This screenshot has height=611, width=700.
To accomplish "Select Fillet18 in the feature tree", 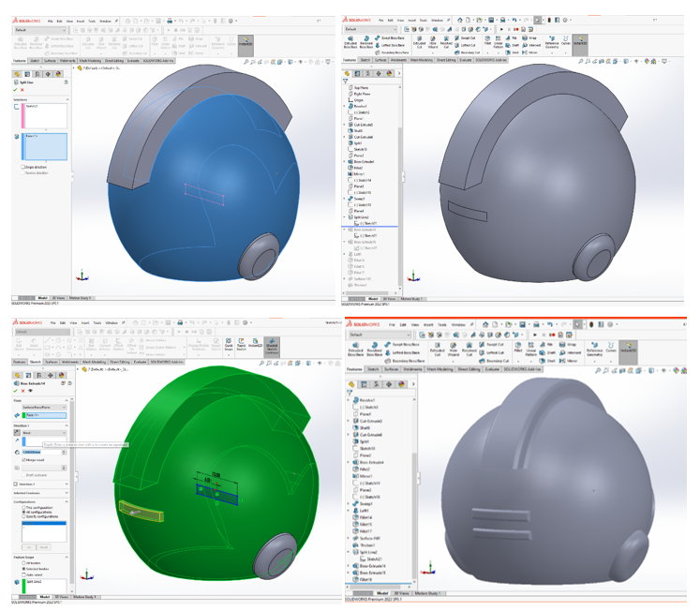I will [366, 580].
